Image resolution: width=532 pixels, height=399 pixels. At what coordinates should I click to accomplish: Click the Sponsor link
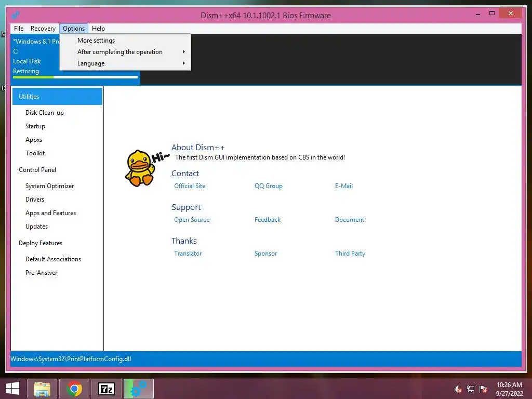click(x=265, y=254)
